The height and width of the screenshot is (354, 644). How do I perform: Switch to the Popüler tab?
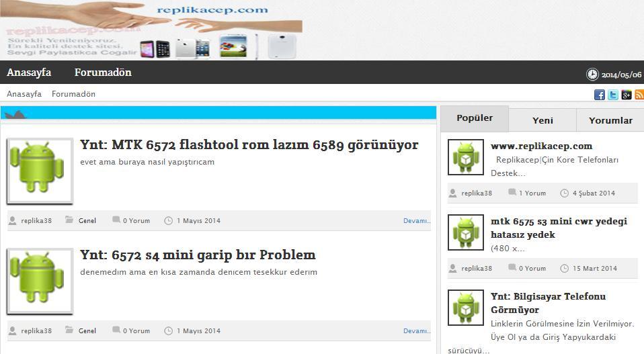pyautogui.click(x=475, y=118)
